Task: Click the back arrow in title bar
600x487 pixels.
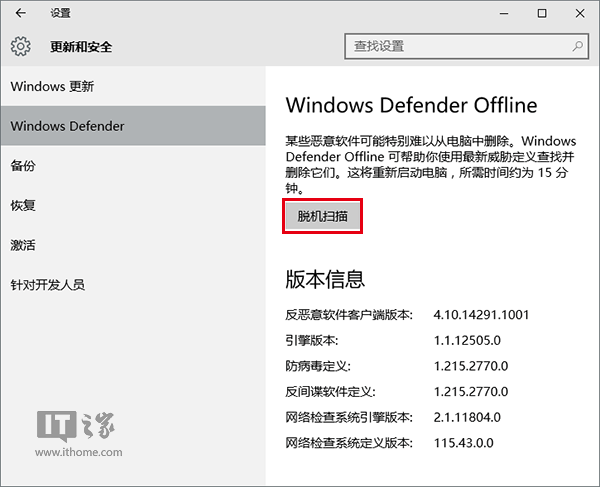Action: (x=21, y=14)
